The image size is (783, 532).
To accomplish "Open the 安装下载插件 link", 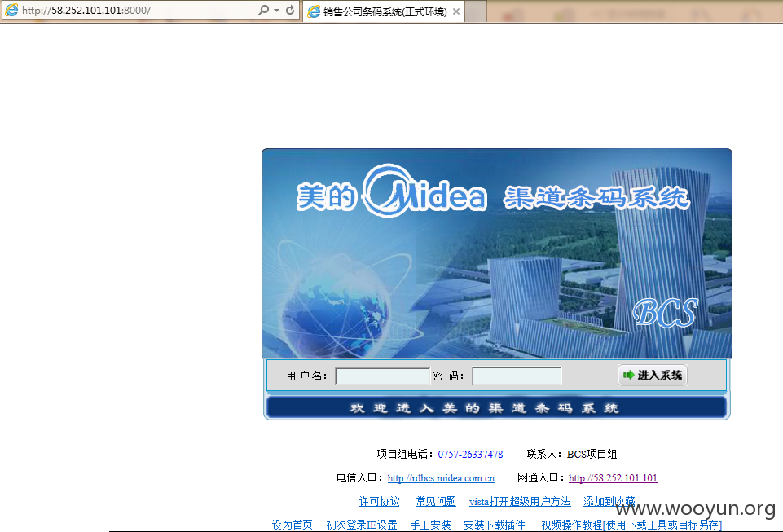I will click(495, 525).
